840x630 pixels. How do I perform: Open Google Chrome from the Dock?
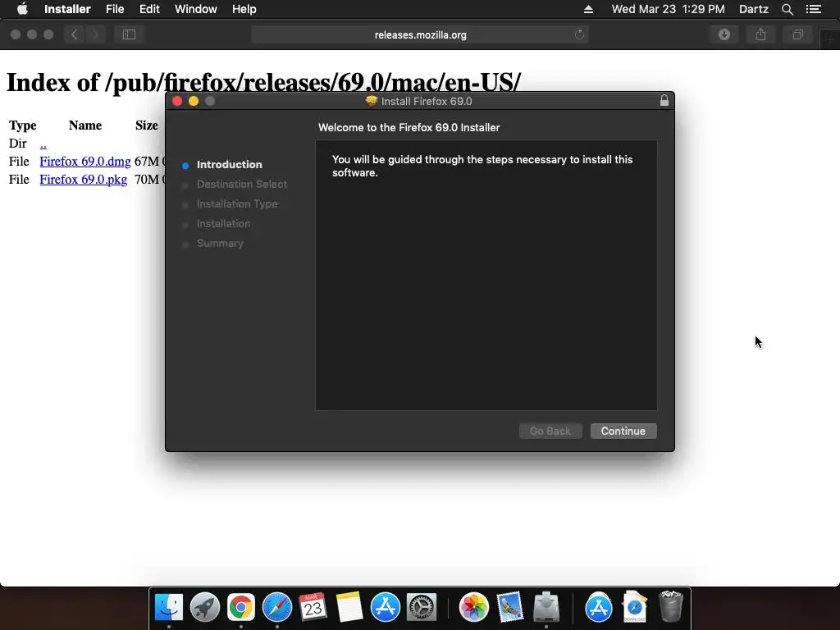241,608
